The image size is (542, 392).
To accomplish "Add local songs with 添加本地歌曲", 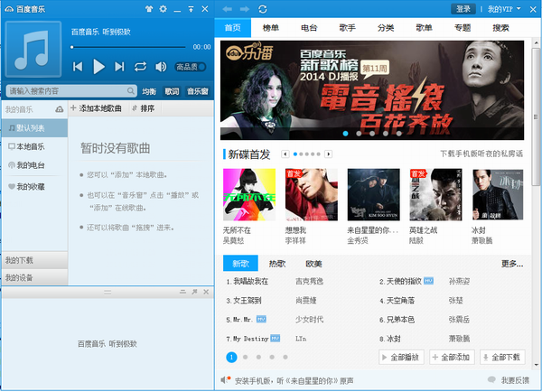I will 96,108.
